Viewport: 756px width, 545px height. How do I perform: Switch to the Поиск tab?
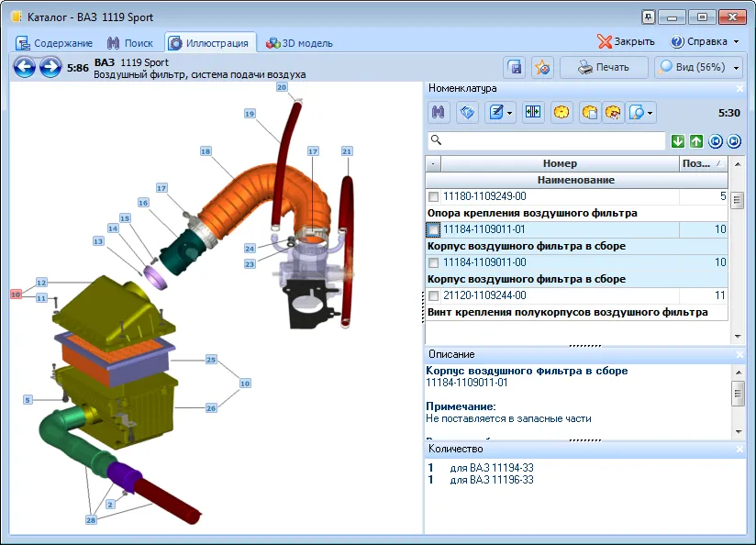pyautogui.click(x=130, y=43)
